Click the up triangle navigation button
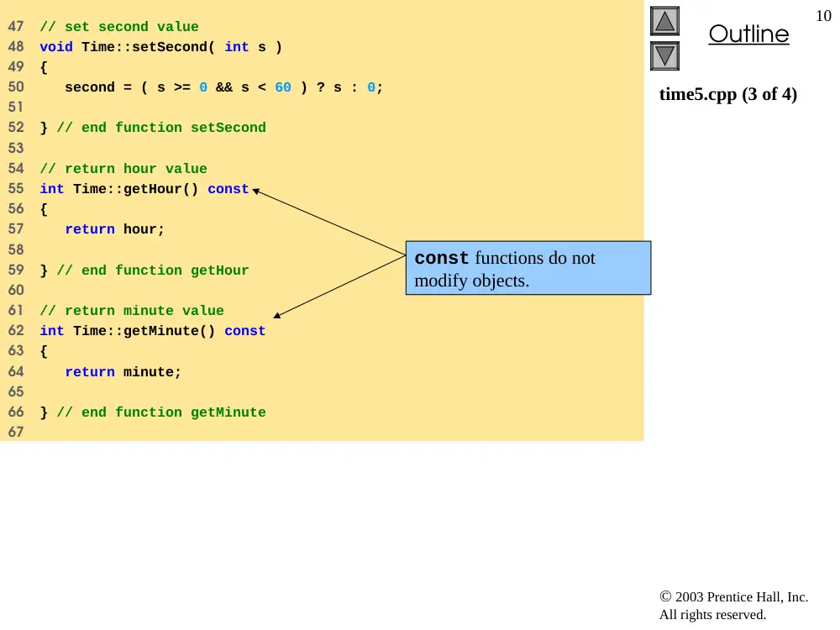This screenshot has width=840, height=630. 664,21
